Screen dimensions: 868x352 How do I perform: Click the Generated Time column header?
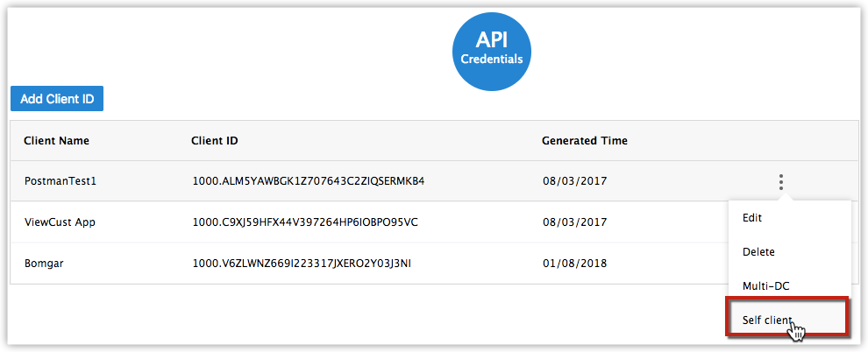[x=584, y=140]
